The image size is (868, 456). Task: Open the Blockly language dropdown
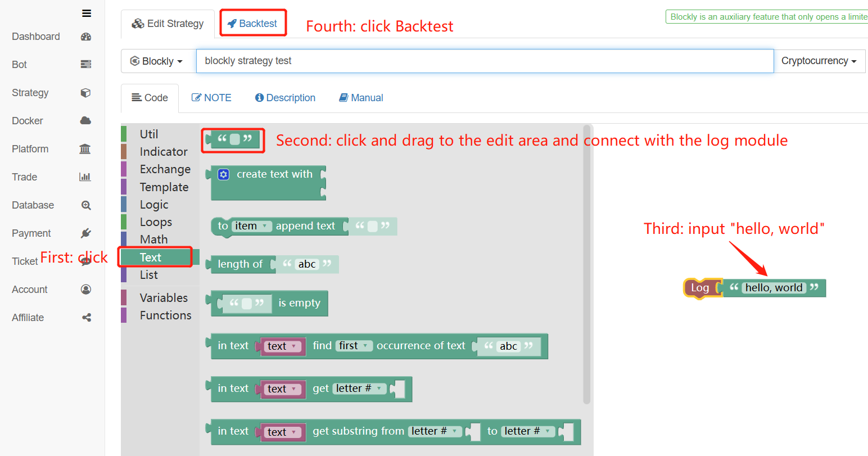(157, 61)
